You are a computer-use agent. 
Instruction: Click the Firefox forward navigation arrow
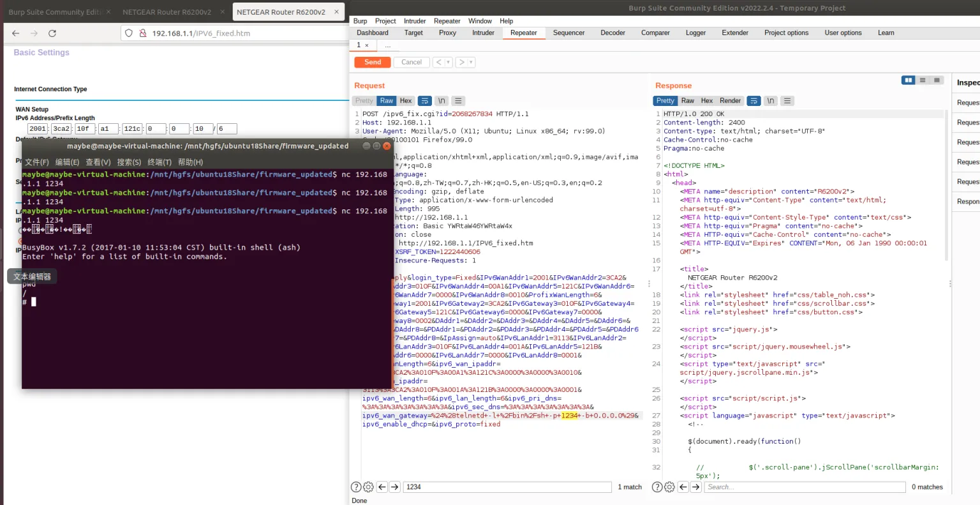pyautogui.click(x=34, y=33)
